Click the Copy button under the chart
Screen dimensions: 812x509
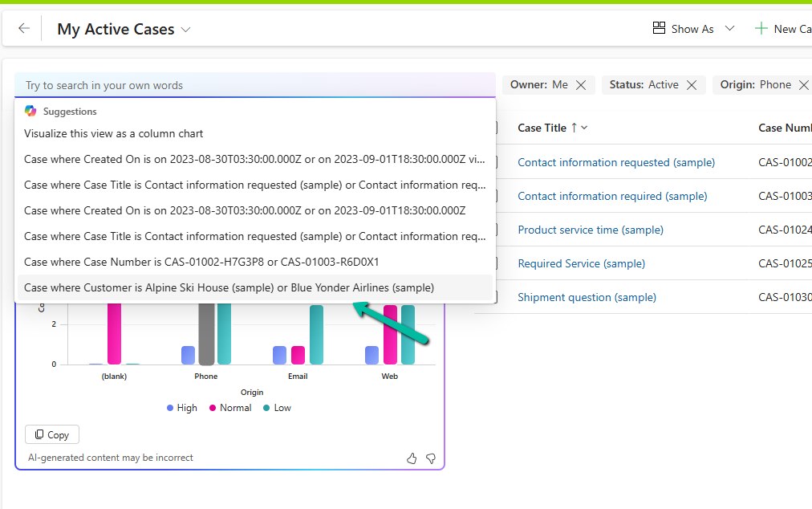pos(51,434)
